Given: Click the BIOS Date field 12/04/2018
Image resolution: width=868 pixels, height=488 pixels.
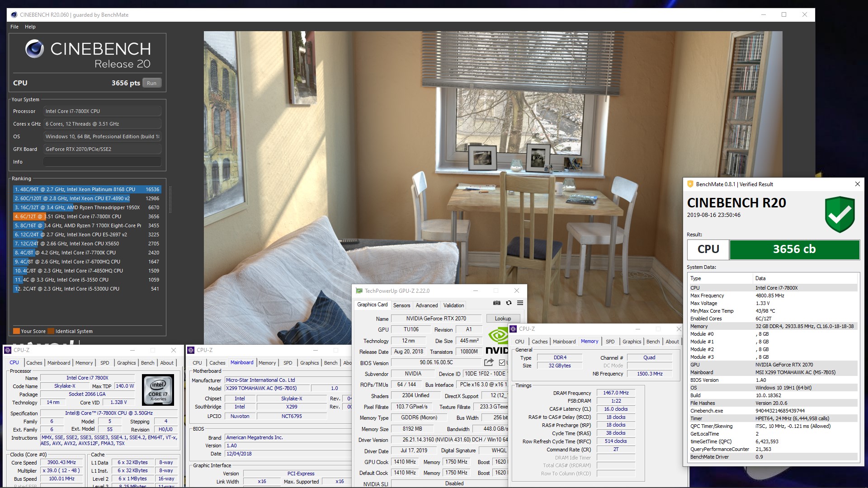Looking at the screenshot, I should (288, 454).
